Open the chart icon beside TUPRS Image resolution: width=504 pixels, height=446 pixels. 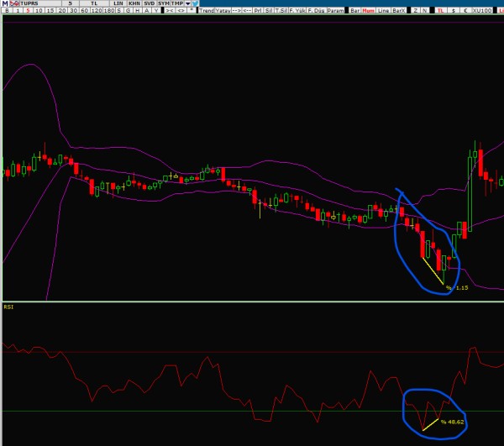click(14, 3)
